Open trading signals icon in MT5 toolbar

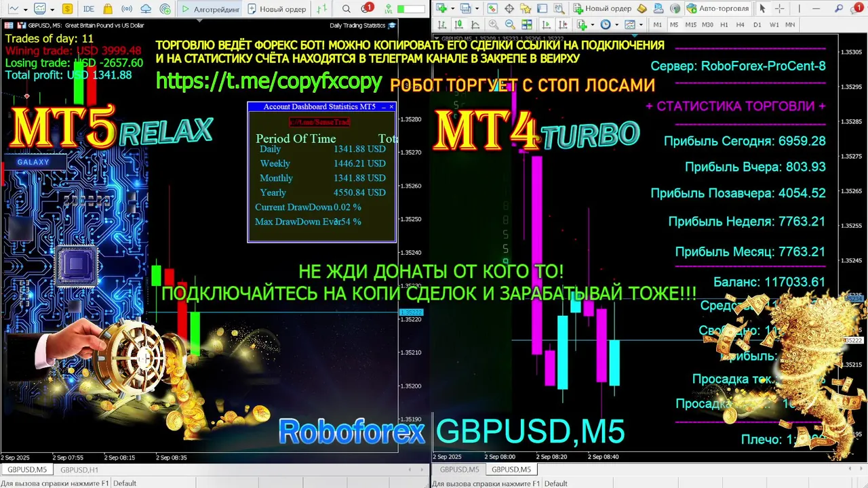point(127,9)
